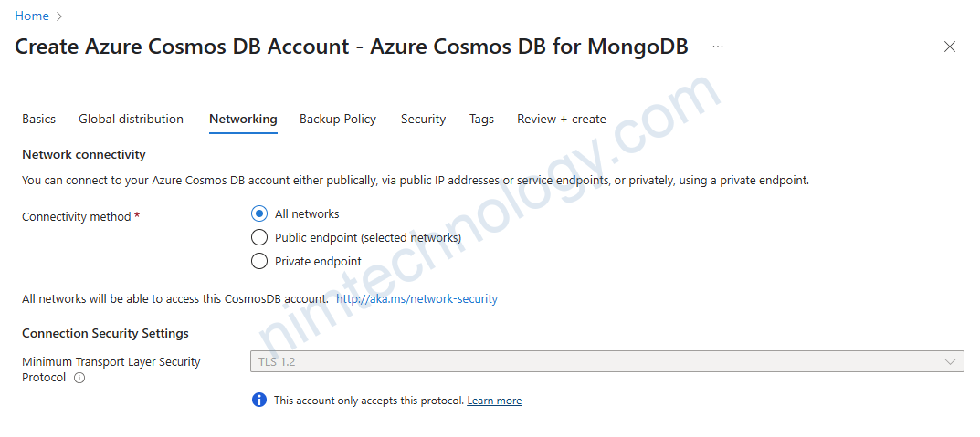Screen dimensions: 980x437
Task: Select the All networks connectivity option
Action: coord(259,214)
